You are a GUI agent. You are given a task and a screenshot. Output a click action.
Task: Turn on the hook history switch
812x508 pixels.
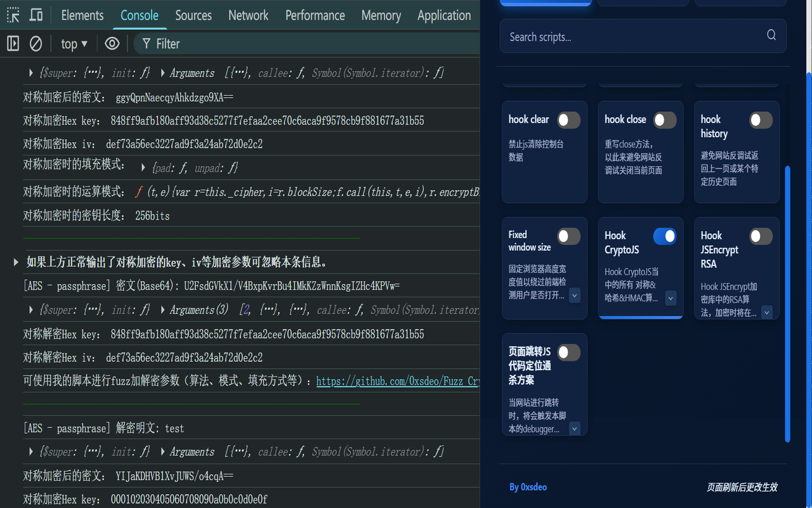[x=761, y=119]
